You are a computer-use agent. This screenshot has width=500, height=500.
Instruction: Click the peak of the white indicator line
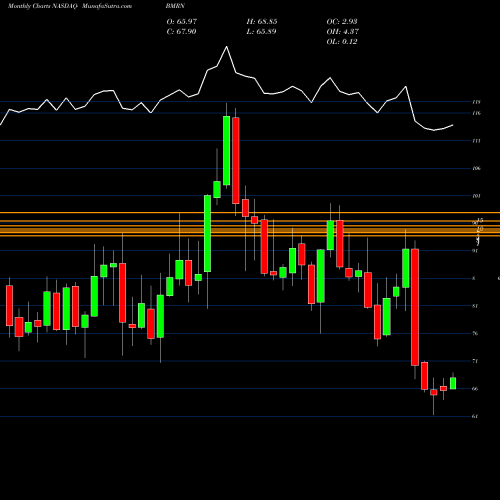tap(227, 47)
